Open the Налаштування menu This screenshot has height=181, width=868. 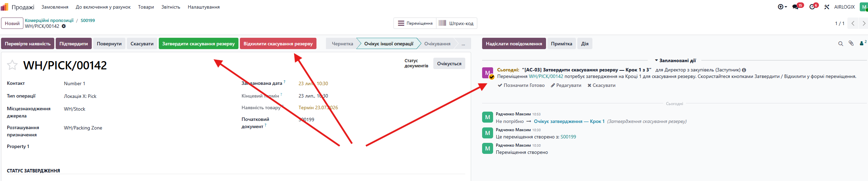[x=204, y=7]
